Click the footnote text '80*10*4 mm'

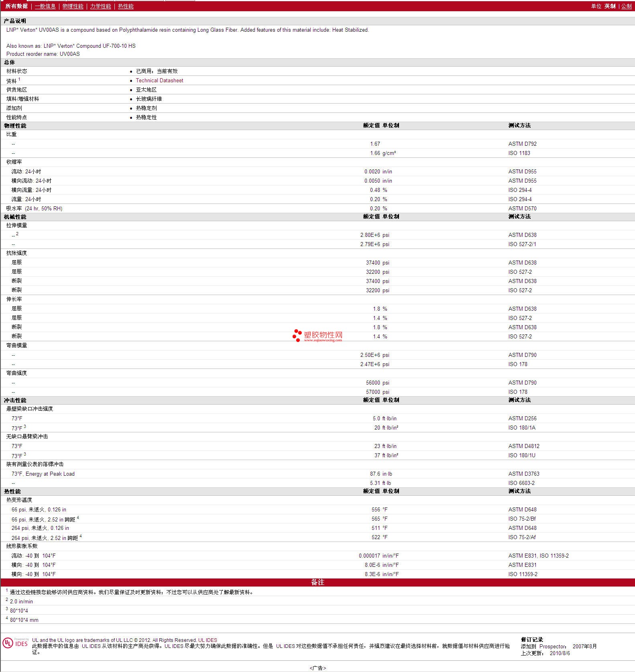point(24,620)
